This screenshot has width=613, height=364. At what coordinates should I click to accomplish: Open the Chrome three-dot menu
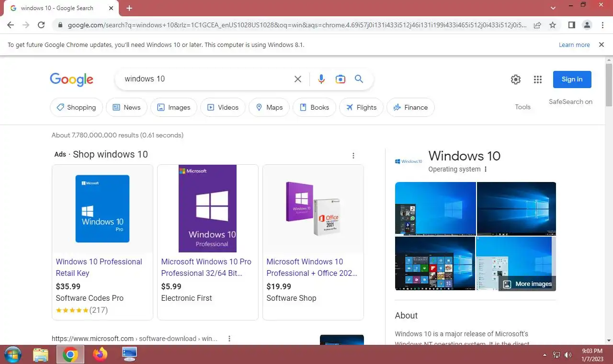point(602,25)
